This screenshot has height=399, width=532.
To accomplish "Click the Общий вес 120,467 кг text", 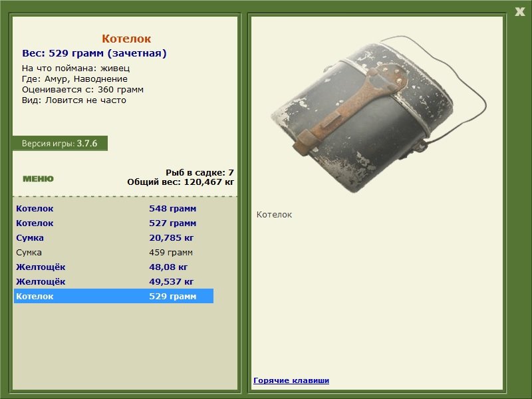I will (x=180, y=182).
